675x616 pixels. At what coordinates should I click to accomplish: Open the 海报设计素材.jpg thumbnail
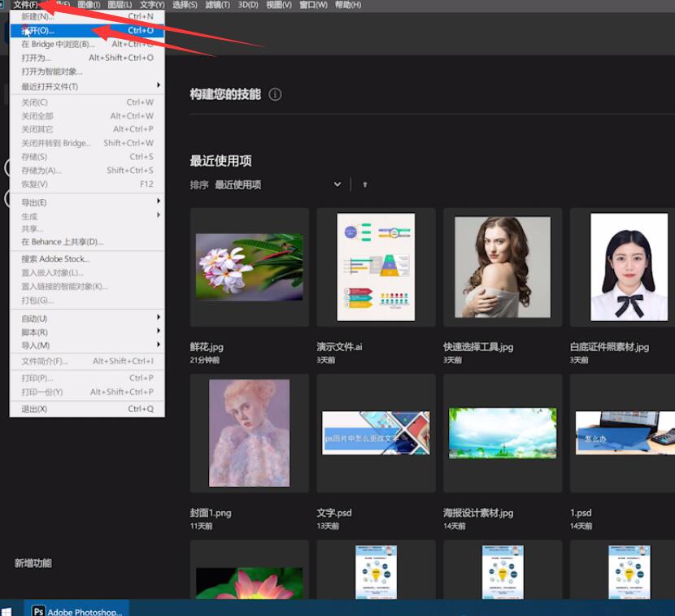[x=503, y=433]
